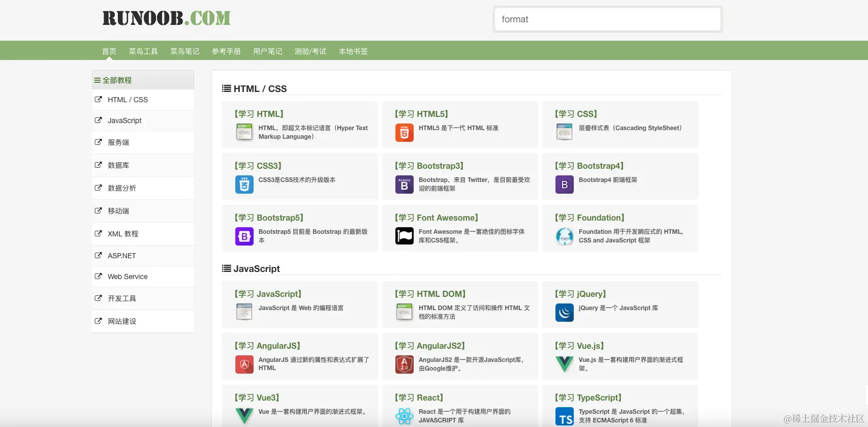Screen dimensions: 868x427
Task: Click the Bootstrap4 purple B icon
Action: 565,185
